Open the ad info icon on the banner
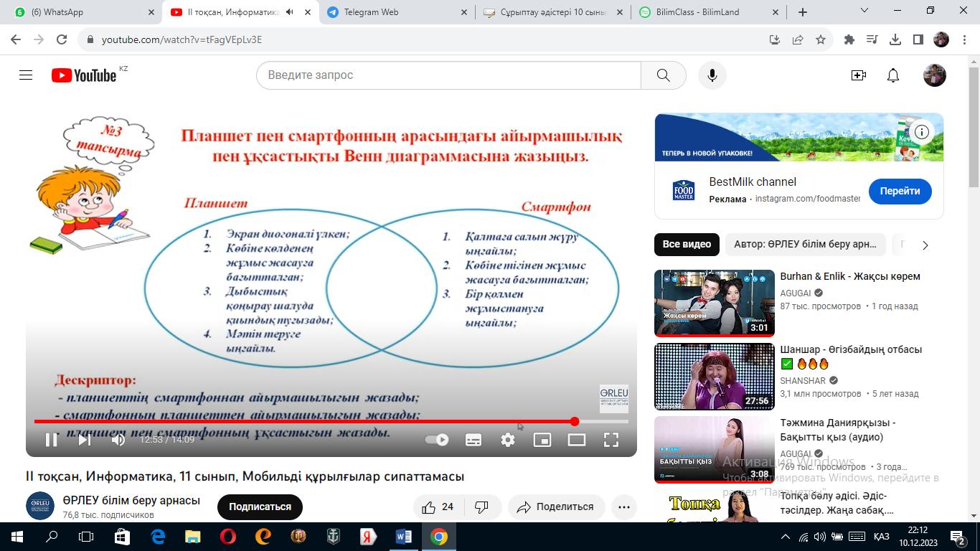This screenshot has width=980, height=551. [x=923, y=132]
